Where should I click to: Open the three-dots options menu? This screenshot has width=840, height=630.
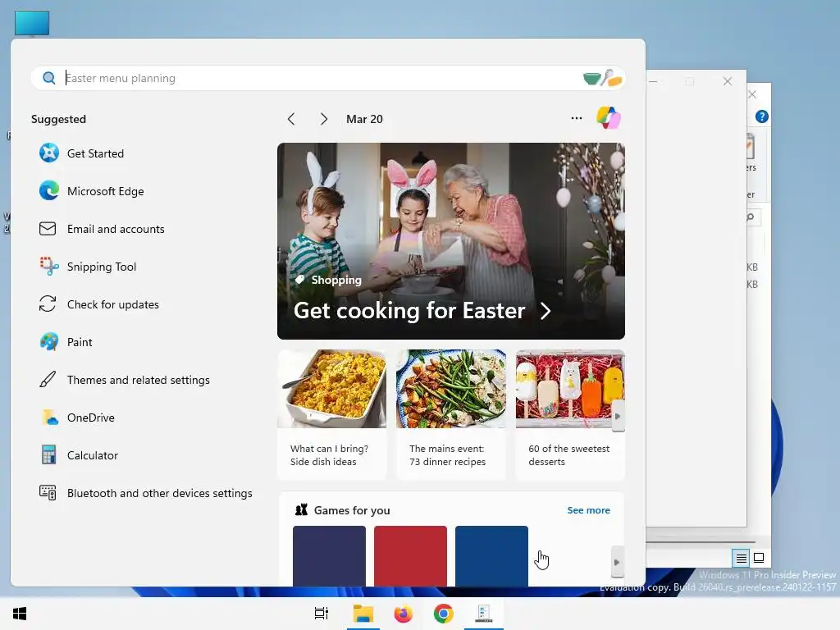tap(577, 118)
